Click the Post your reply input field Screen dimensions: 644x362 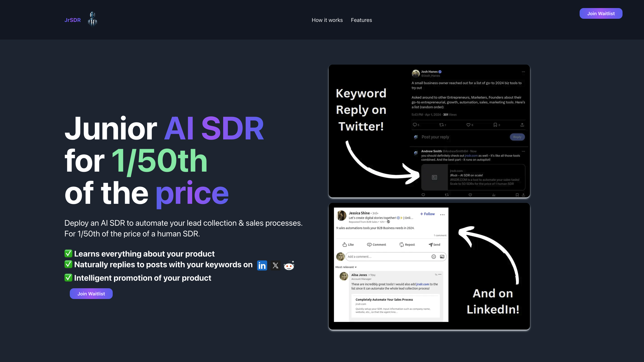click(x=436, y=137)
